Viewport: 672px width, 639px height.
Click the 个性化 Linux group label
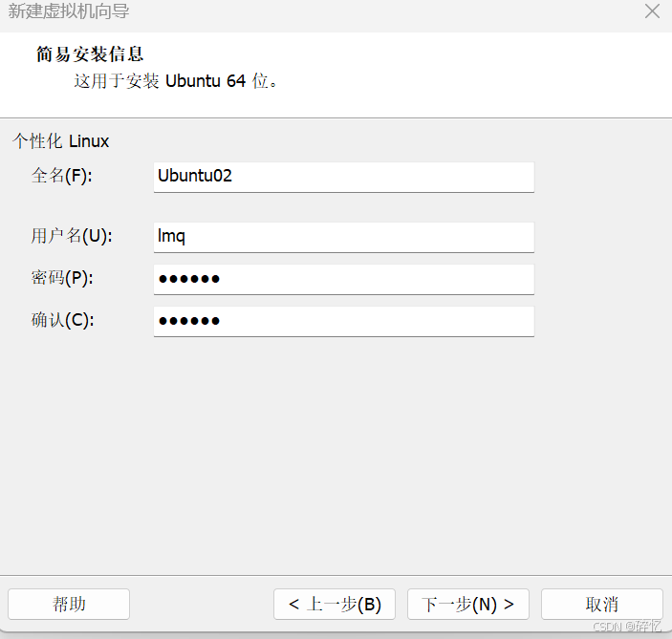tap(60, 141)
